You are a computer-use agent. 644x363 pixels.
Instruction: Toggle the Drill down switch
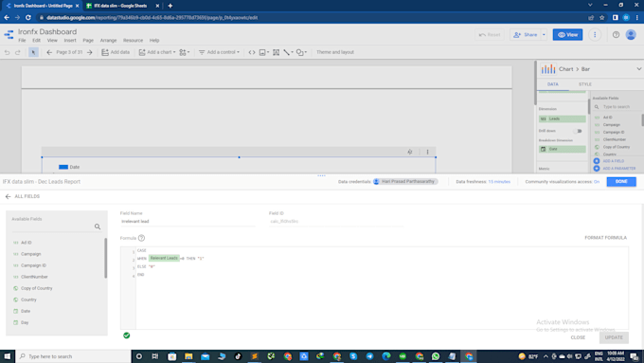pyautogui.click(x=578, y=131)
